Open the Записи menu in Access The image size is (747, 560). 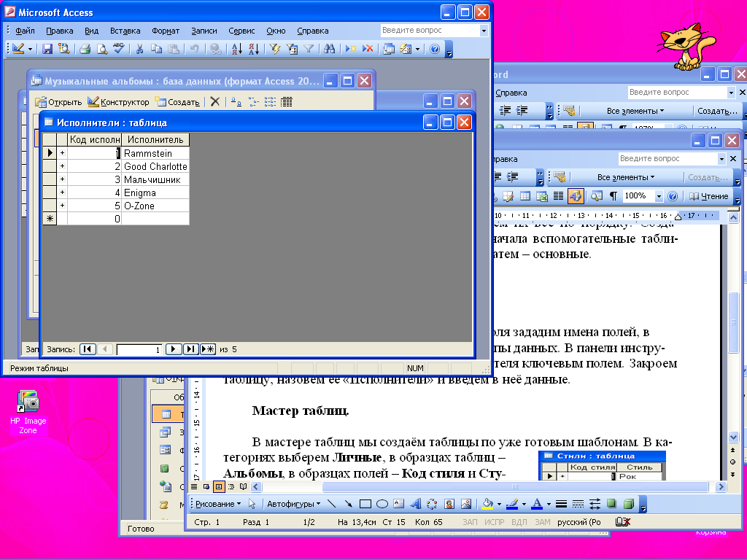pos(204,31)
